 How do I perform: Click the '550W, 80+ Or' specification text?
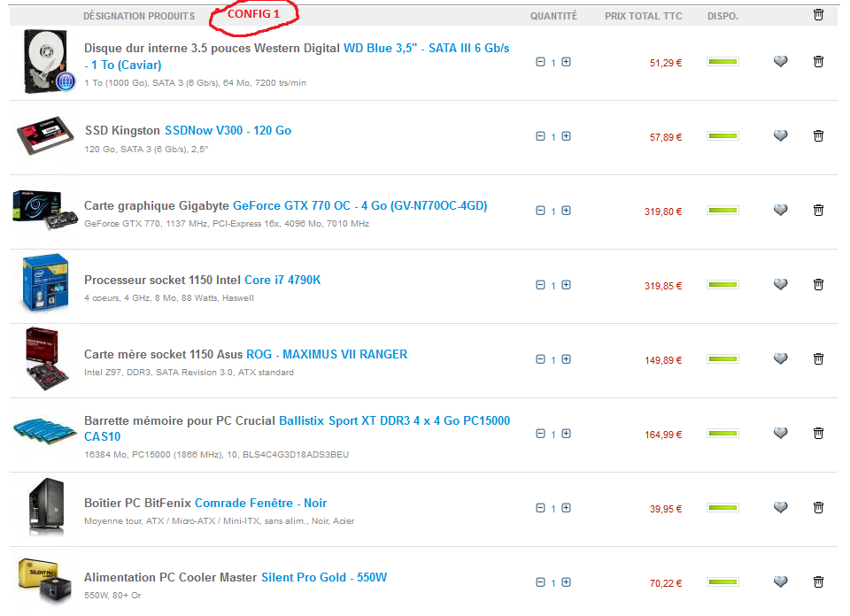(x=112, y=596)
